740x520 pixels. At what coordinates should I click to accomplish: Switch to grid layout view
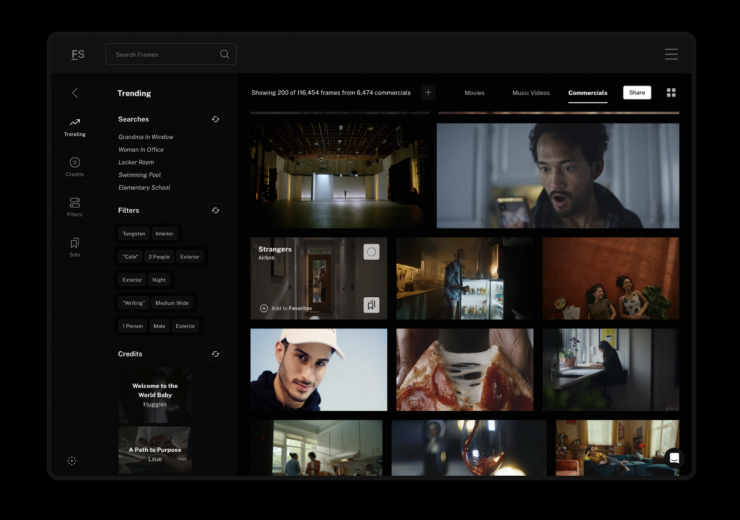pos(671,93)
